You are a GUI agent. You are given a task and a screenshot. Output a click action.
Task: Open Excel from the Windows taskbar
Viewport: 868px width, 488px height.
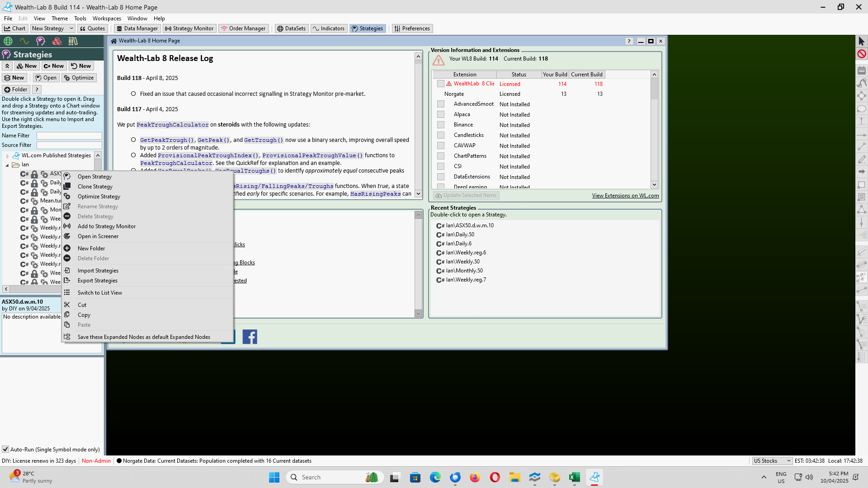point(574,477)
